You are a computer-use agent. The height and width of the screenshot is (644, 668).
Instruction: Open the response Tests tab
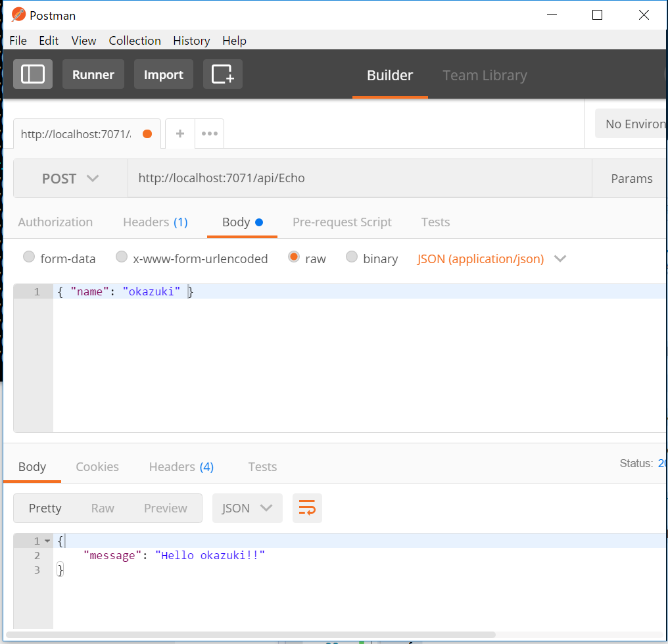pyautogui.click(x=262, y=466)
